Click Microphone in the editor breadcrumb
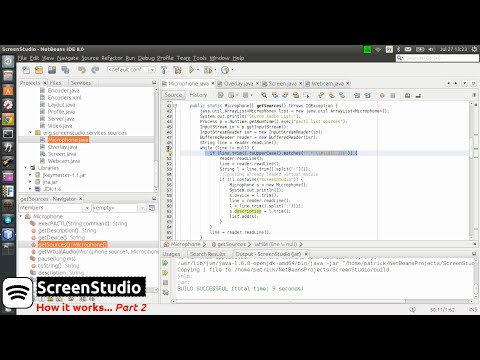Screen dimensions: 480x360 click(185, 244)
